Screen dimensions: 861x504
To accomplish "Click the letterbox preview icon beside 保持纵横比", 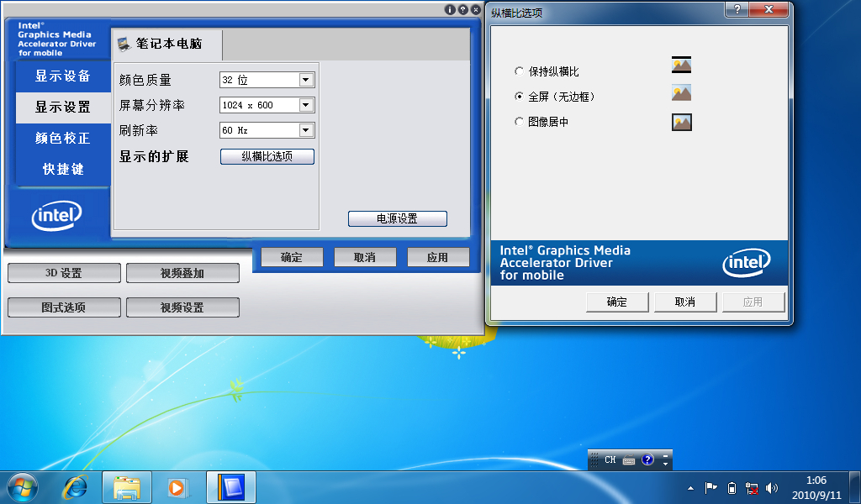I will [681, 65].
